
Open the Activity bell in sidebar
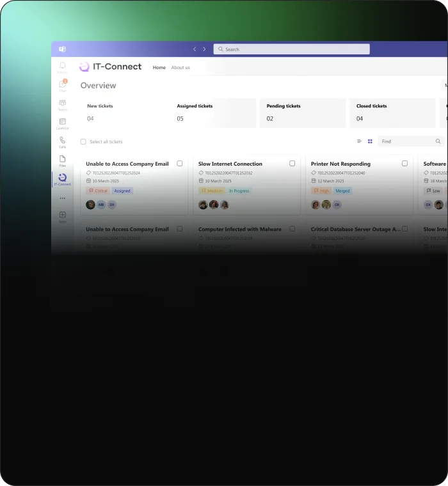point(63,66)
